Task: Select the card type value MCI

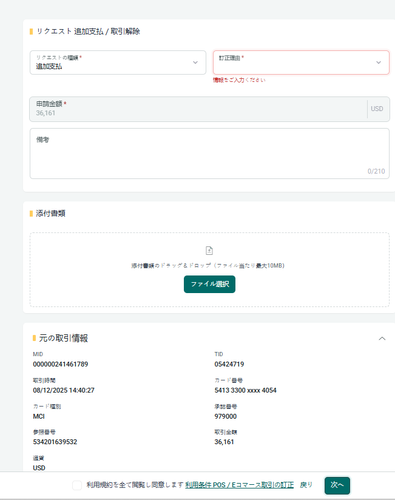Action: point(39,416)
